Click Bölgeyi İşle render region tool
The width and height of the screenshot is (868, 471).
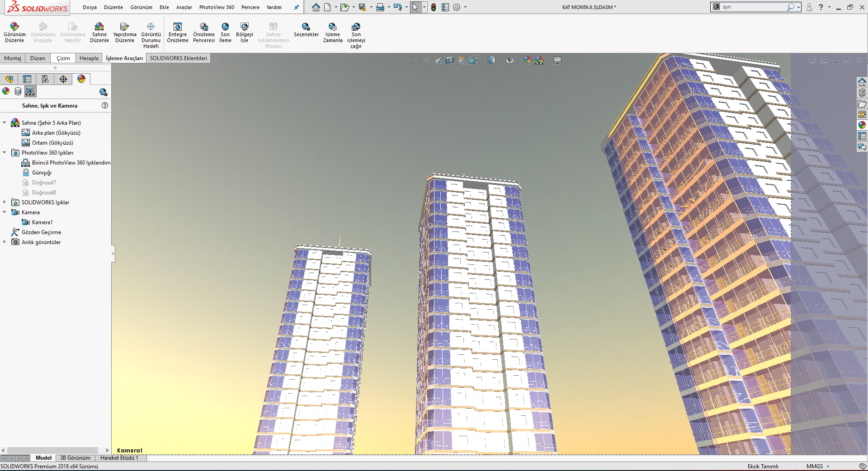(245, 33)
